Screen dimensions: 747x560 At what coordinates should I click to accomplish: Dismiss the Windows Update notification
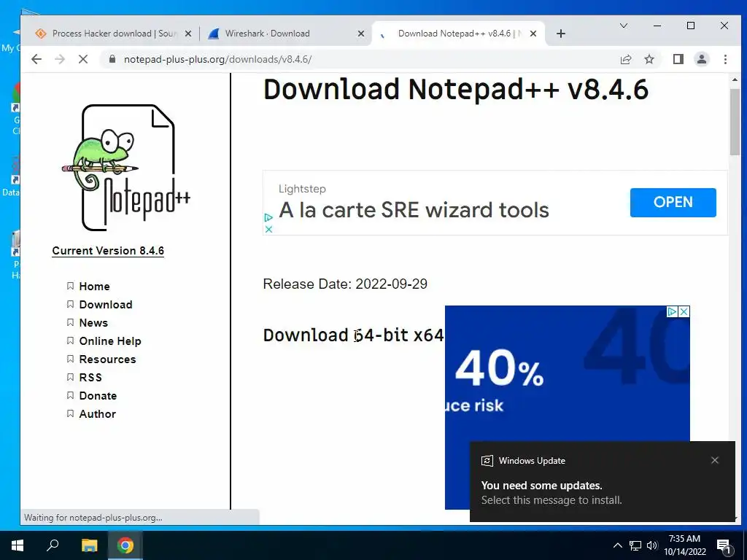tap(715, 460)
